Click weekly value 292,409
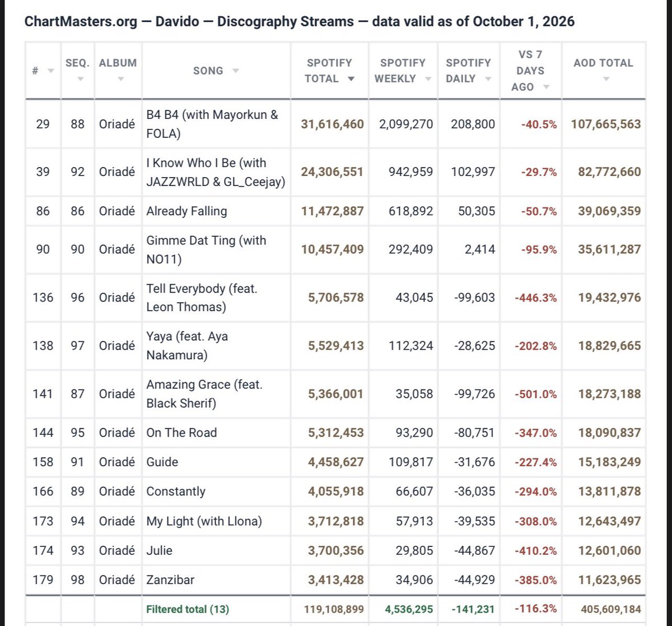The image size is (672, 626). tap(410, 249)
